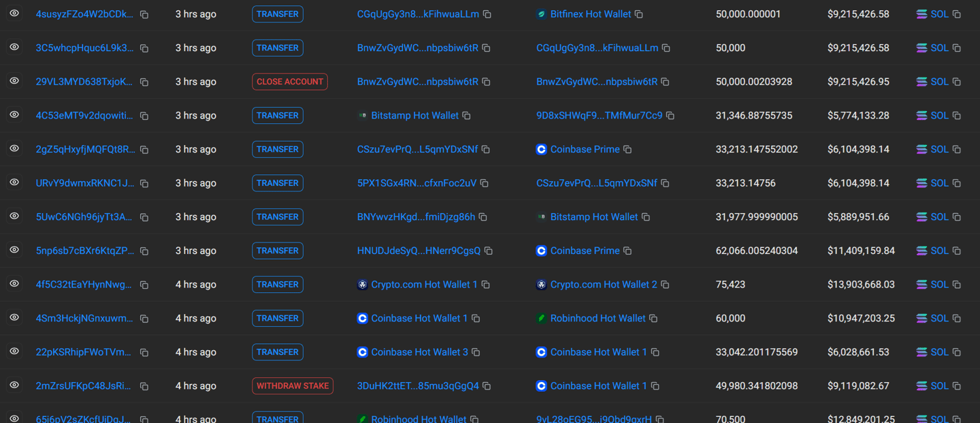Click the CLOSE ACCOUNT action badge
Viewport: 980px width, 423px height.
[290, 82]
